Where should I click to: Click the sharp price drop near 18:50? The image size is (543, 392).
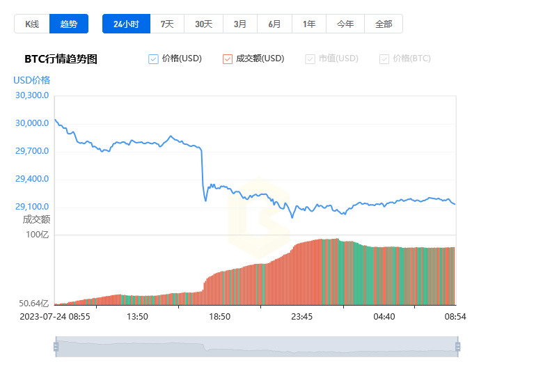tap(203, 174)
